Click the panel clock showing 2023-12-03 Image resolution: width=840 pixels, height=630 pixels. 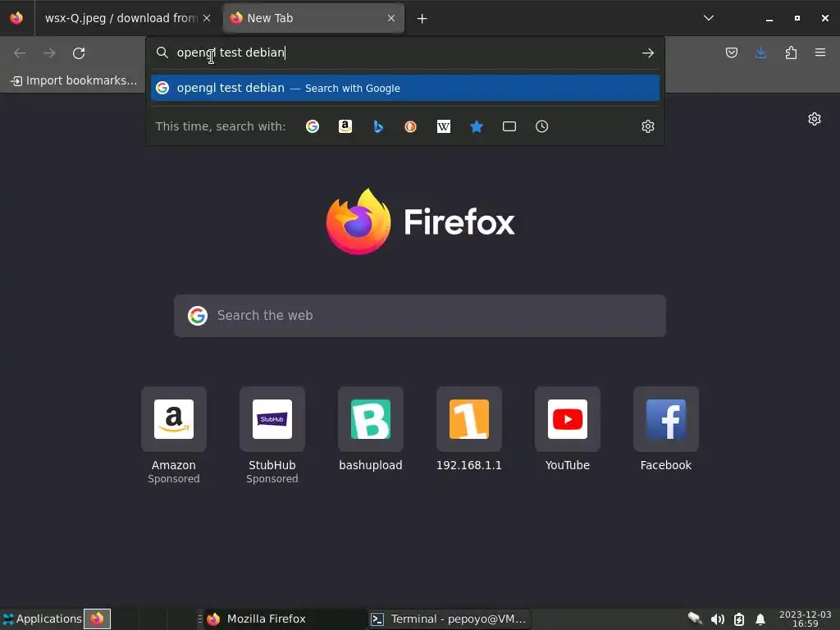[x=805, y=619]
